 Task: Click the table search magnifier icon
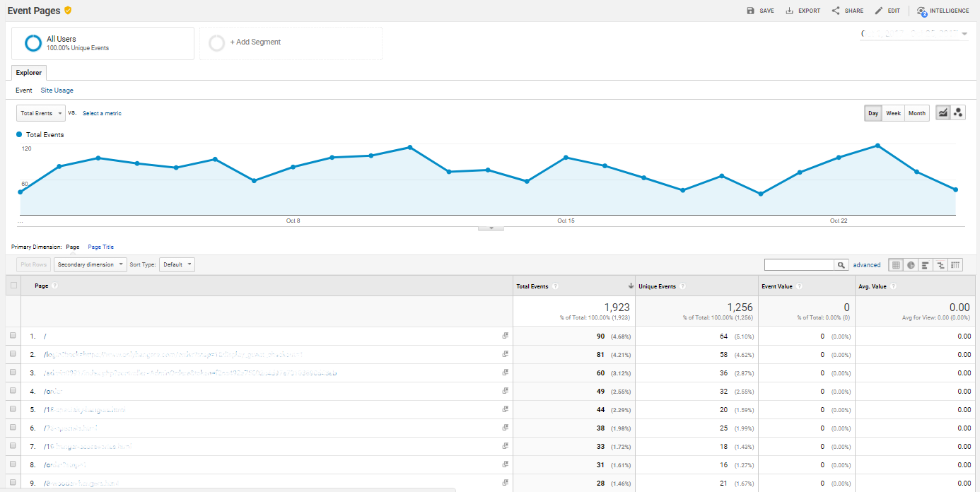tap(841, 265)
